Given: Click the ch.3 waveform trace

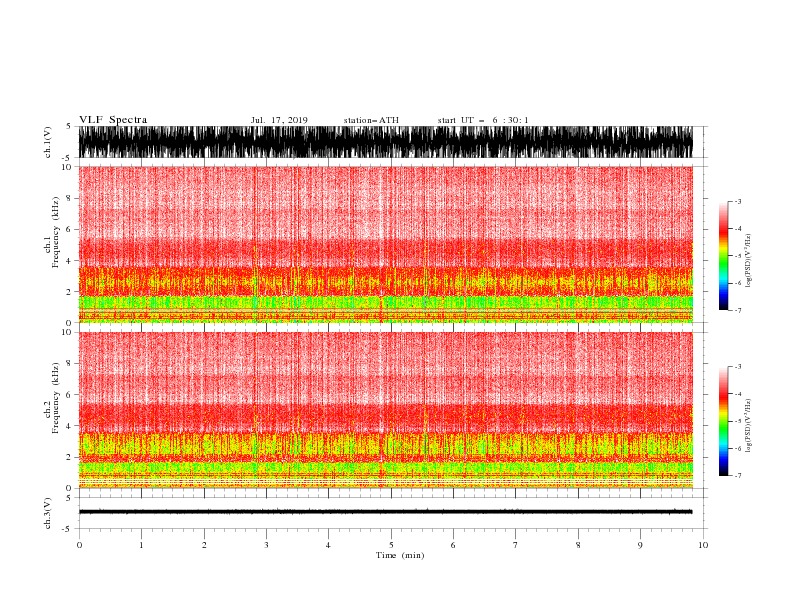Looking at the screenshot, I should click(x=385, y=512).
